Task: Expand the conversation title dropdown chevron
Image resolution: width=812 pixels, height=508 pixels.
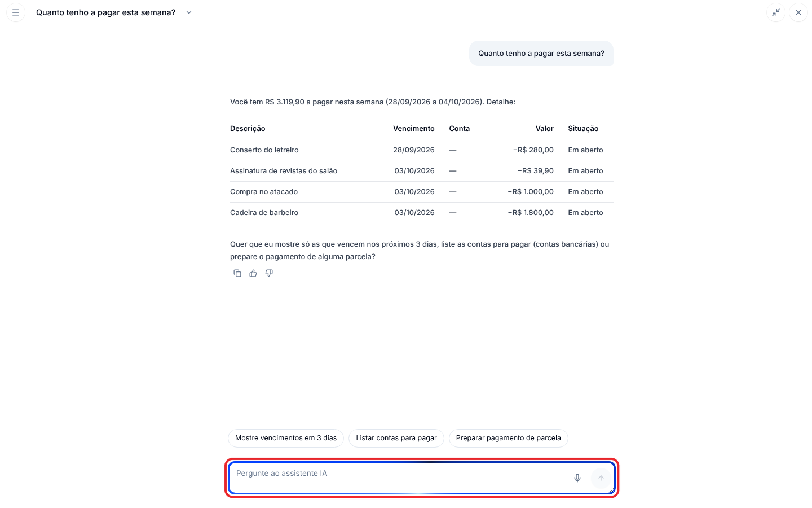Action: click(x=189, y=12)
